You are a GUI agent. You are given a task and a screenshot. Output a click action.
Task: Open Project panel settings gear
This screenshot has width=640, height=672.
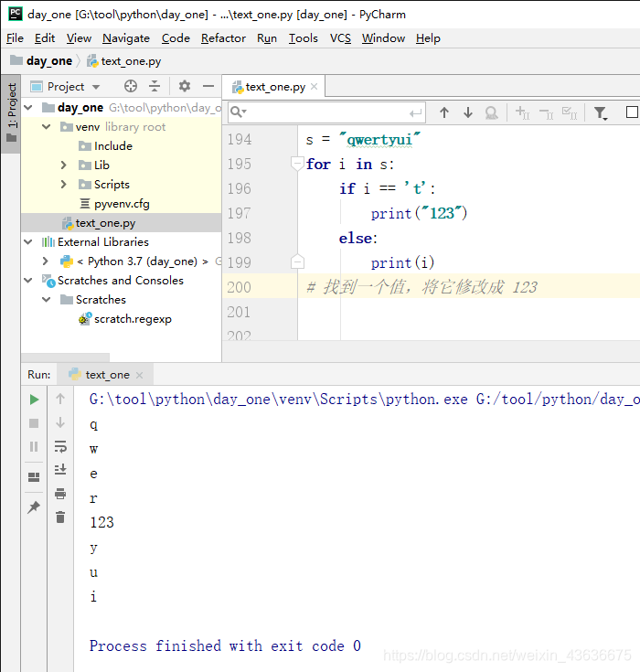tap(185, 86)
